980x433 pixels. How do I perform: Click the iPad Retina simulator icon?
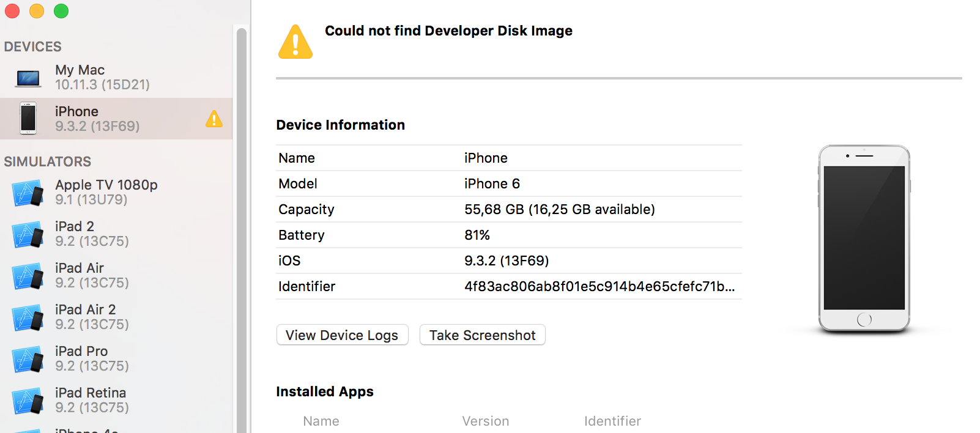[x=28, y=401]
